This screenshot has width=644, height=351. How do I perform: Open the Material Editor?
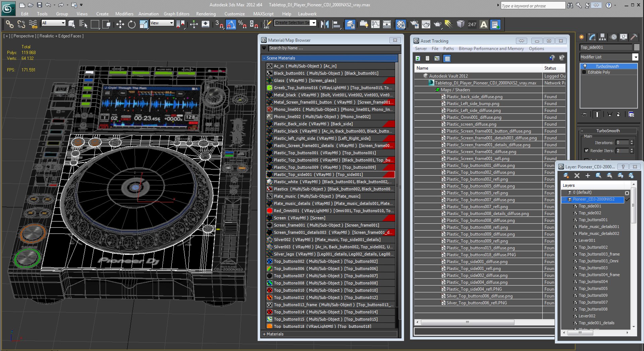coord(401,24)
